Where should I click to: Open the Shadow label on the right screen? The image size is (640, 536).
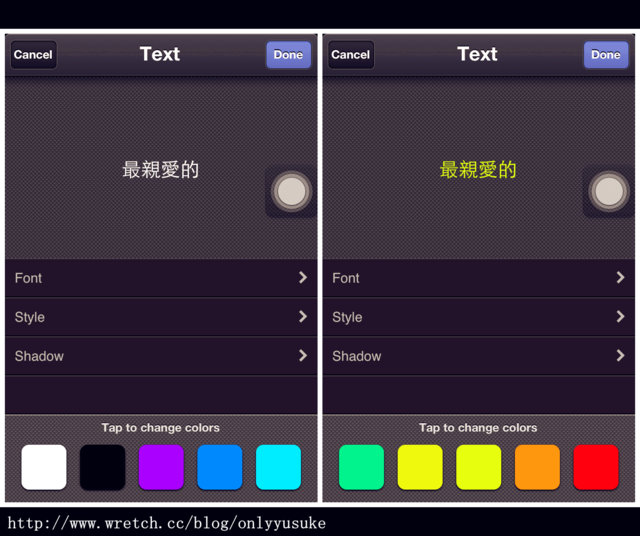pos(357,356)
